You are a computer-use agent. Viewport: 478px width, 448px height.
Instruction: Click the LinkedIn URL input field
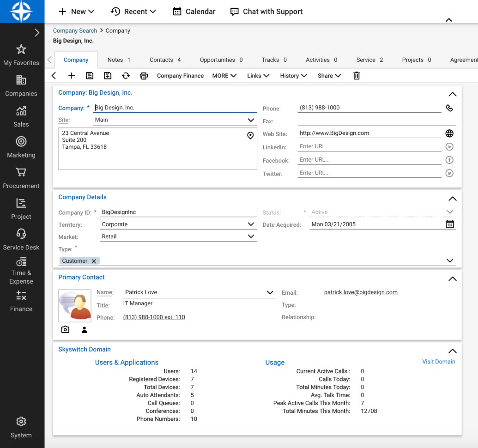[x=369, y=146]
